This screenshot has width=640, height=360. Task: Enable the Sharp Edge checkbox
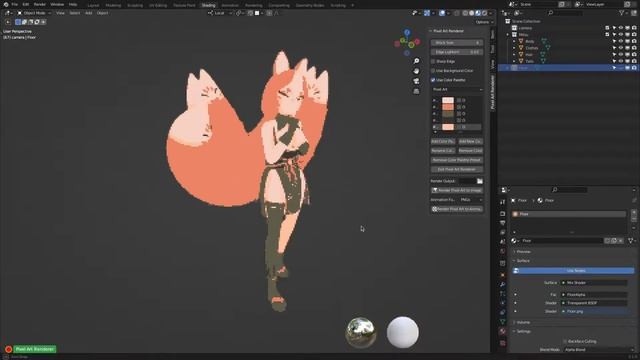(433, 61)
